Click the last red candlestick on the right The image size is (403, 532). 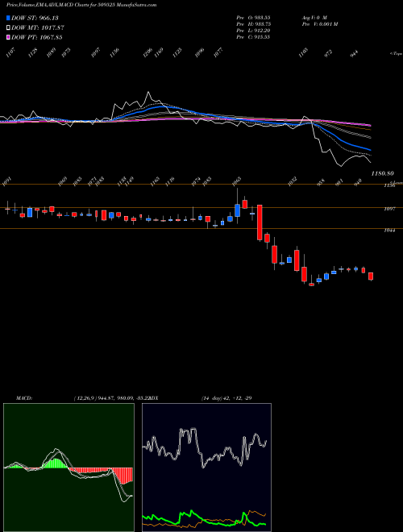point(371,276)
